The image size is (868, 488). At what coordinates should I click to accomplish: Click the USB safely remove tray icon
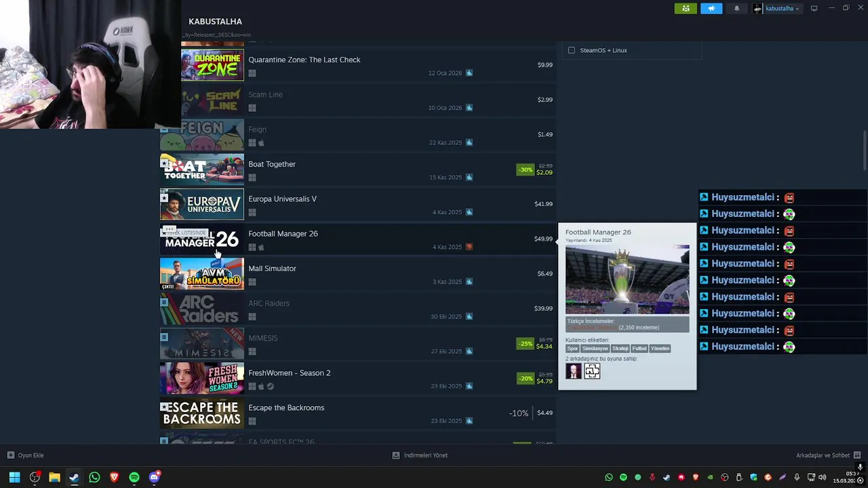pyautogui.click(x=739, y=477)
